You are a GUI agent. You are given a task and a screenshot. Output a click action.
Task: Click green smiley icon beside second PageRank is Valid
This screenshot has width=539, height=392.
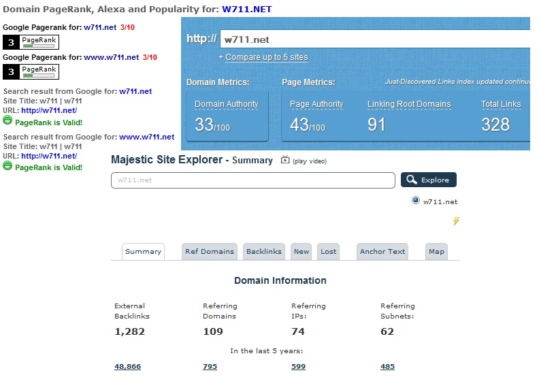coord(7,166)
